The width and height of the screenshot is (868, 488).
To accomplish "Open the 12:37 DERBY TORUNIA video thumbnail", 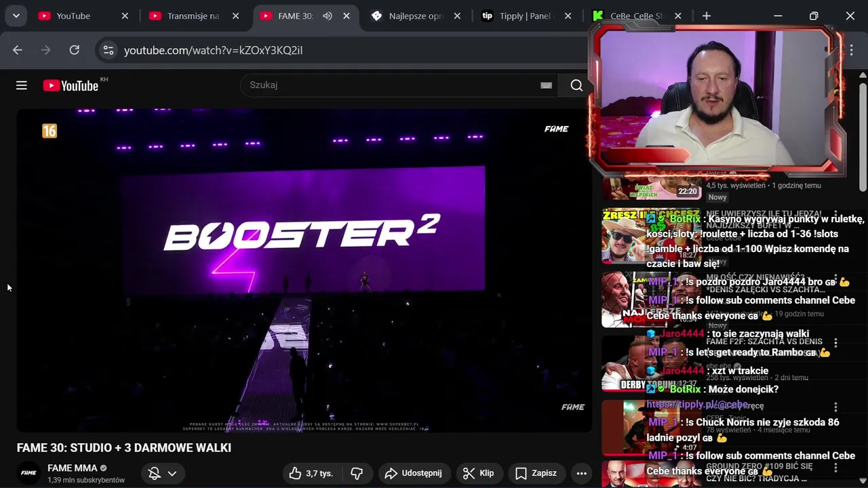I will [652, 363].
